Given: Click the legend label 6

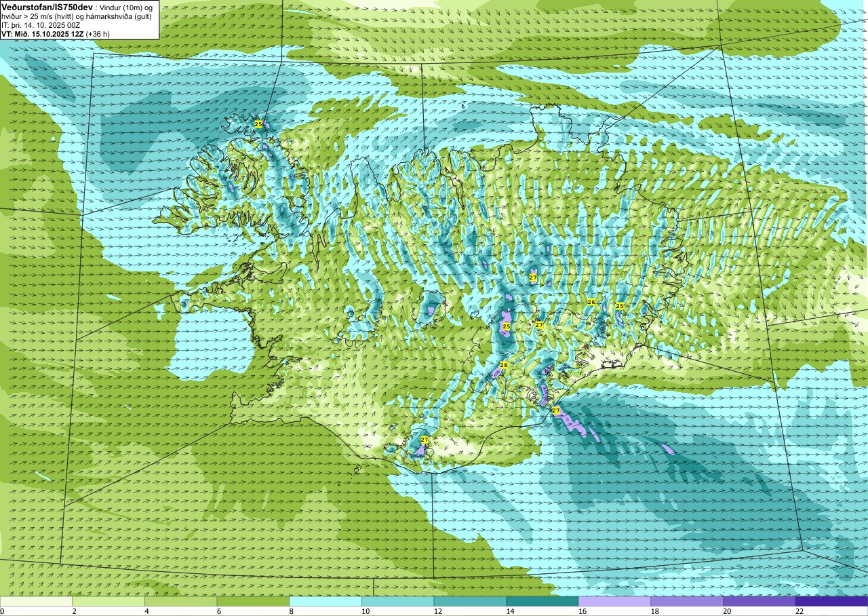Looking at the screenshot, I should click(x=218, y=611).
